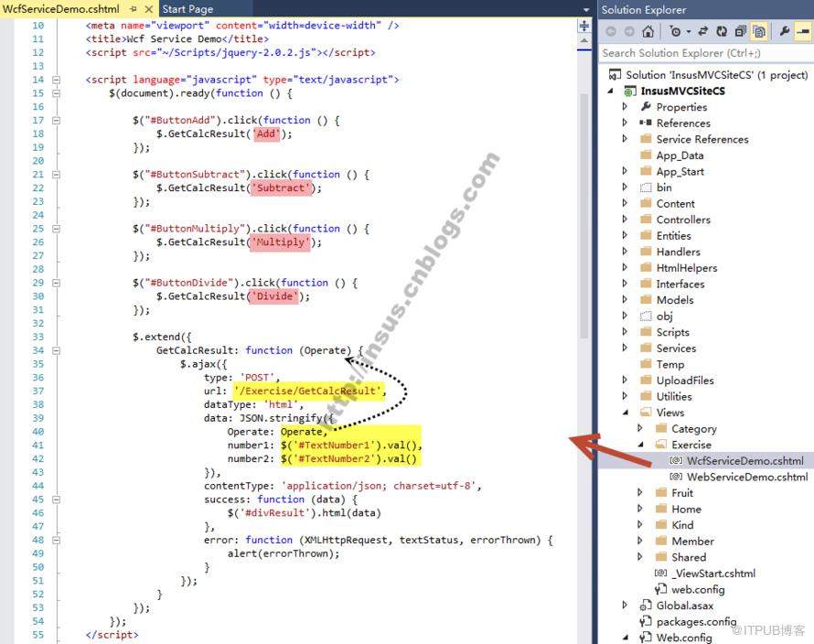
Task: Select _ViewStart.cshtml file
Action: pos(713,574)
